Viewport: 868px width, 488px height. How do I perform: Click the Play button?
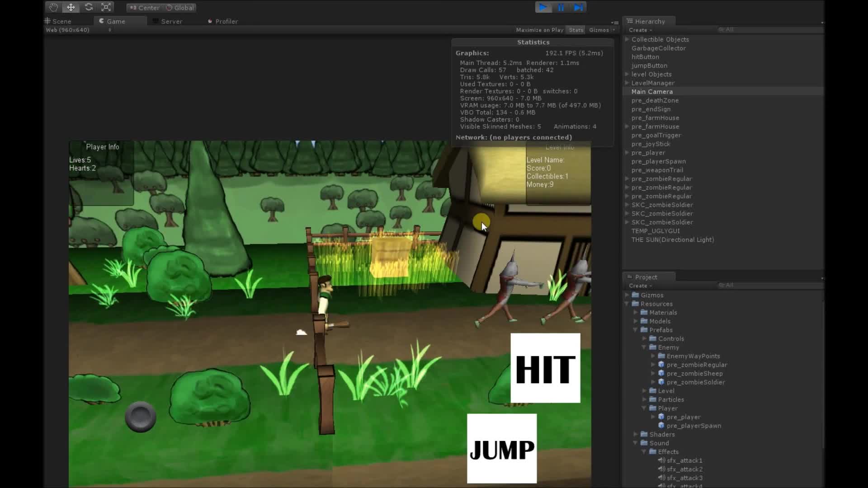[543, 7]
